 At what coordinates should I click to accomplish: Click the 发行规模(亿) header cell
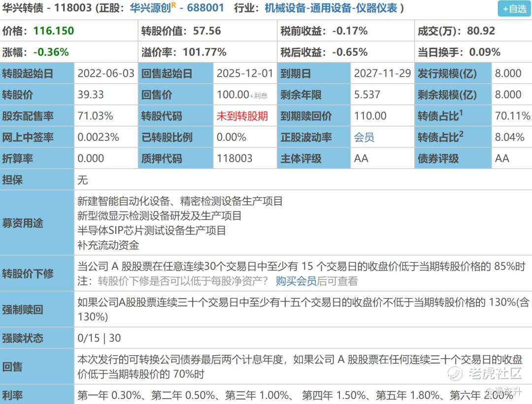click(453, 73)
